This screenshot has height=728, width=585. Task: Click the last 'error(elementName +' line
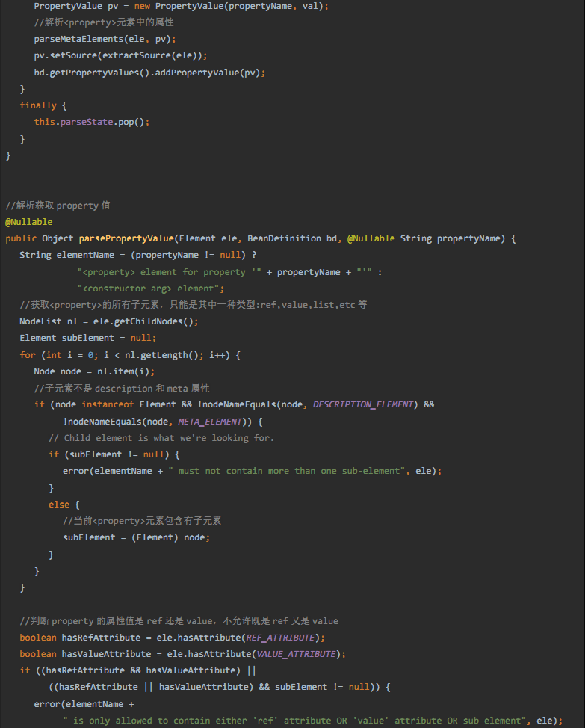pyautogui.click(x=84, y=704)
